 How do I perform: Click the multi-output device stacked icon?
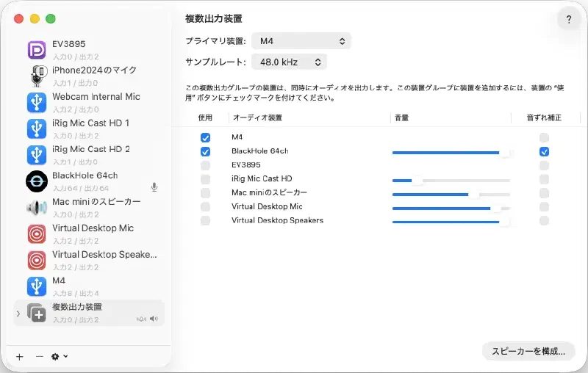[x=36, y=313]
